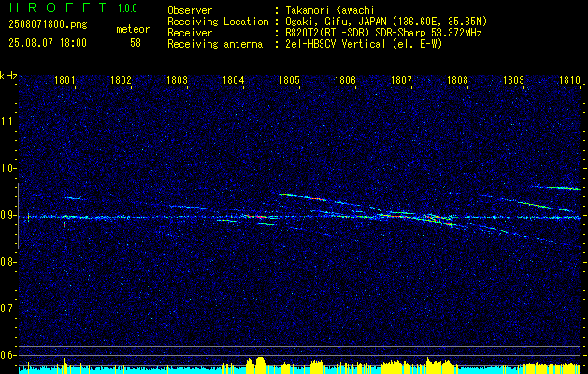Viewport: 588px width, 374px height.
Task: Click the Receiving Location label
Action: (x=218, y=22)
